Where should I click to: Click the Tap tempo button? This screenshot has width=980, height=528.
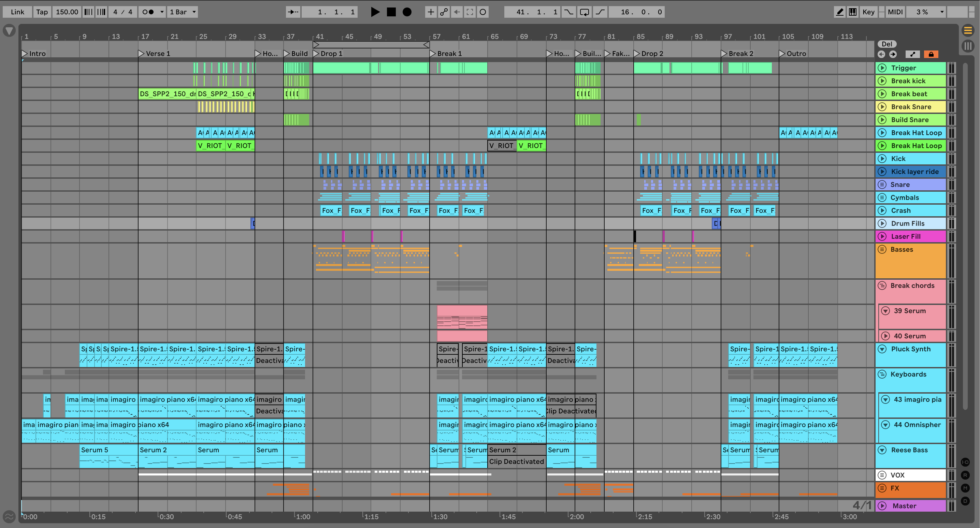pos(42,12)
